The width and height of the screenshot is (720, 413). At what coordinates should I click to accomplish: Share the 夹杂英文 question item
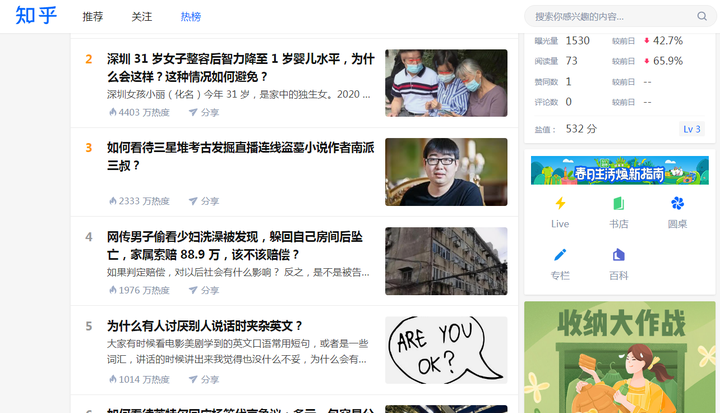click(204, 379)
